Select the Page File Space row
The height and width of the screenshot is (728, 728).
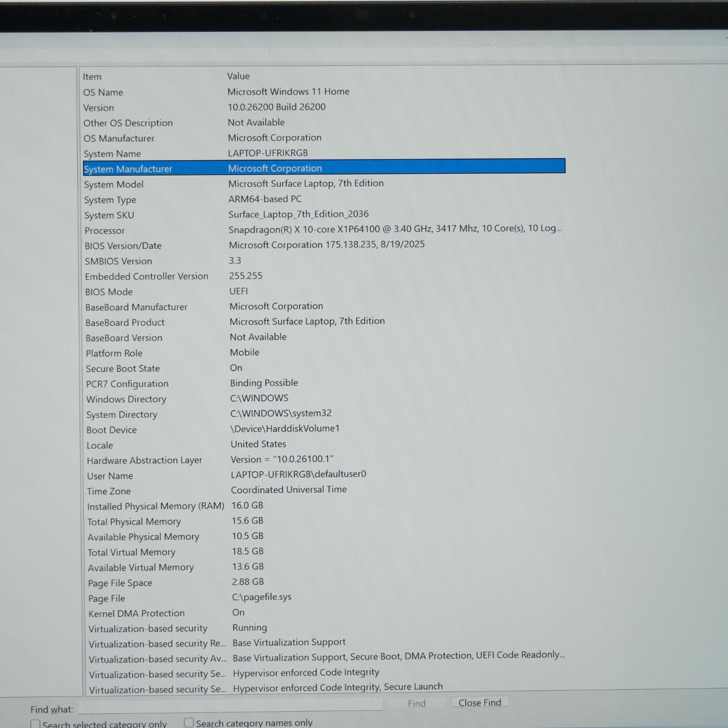tap(327, 582)
